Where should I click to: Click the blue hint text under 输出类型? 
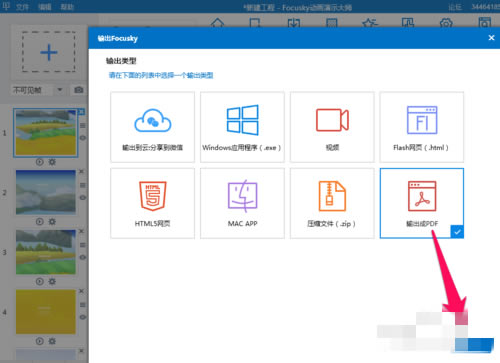click(x=161, y=75)
